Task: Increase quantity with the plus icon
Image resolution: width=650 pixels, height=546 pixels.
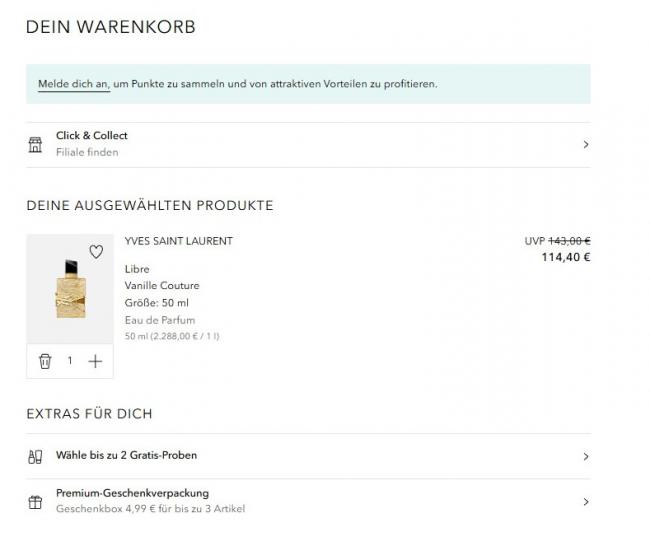Action: [95, 361]
